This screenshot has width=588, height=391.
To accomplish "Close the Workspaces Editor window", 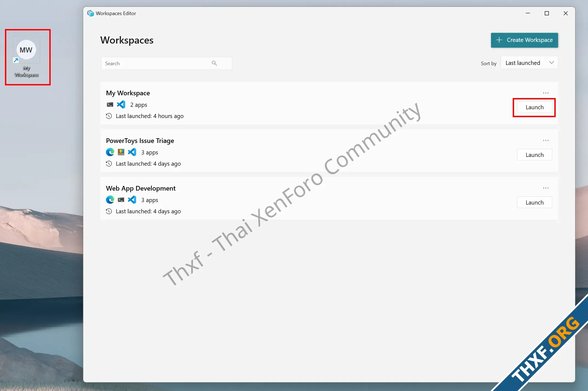I will pos(566,13).
